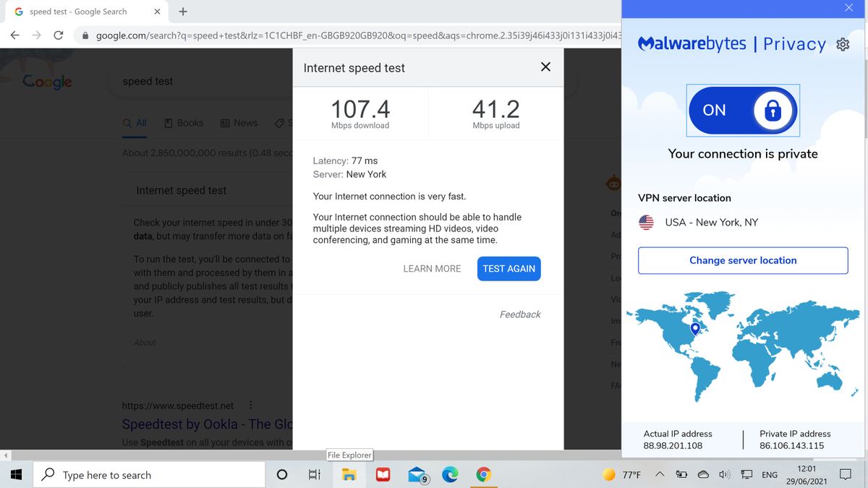Click the VPN location pin on the world map

click(696, 328)
